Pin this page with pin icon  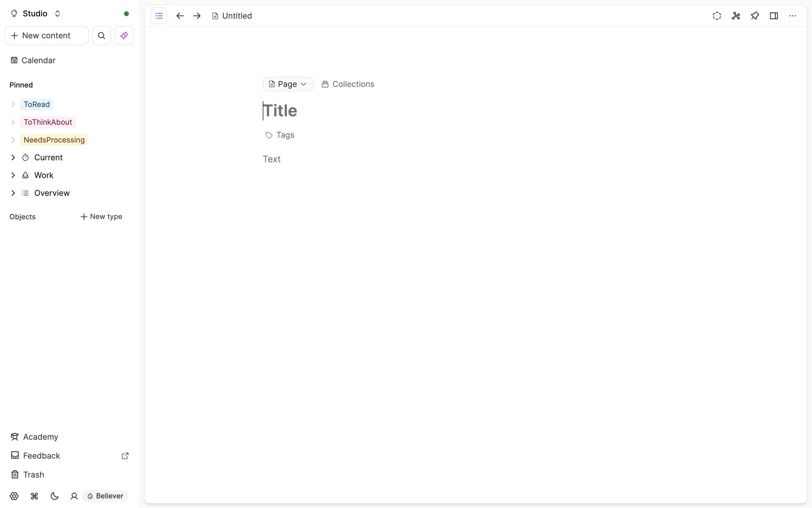755,16
